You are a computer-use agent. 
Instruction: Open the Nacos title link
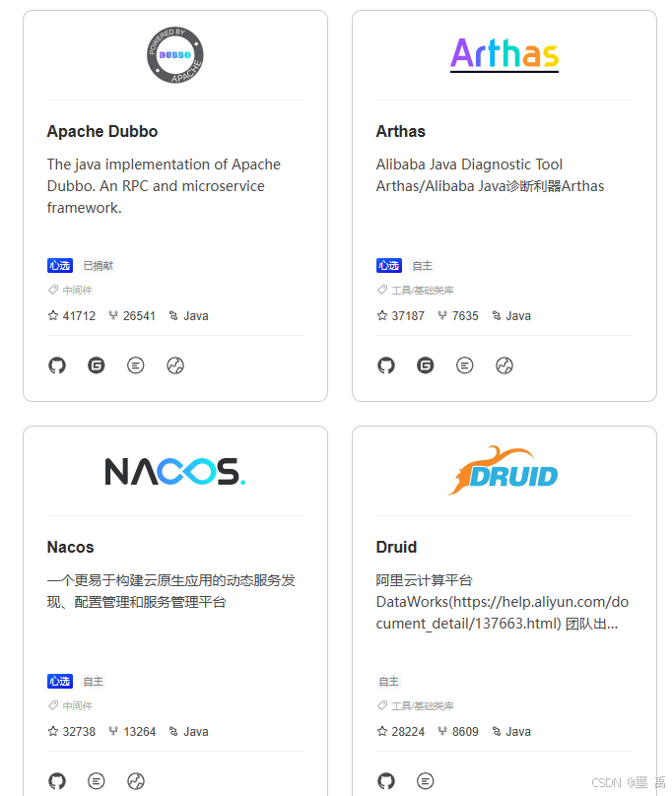coord(70,548)
